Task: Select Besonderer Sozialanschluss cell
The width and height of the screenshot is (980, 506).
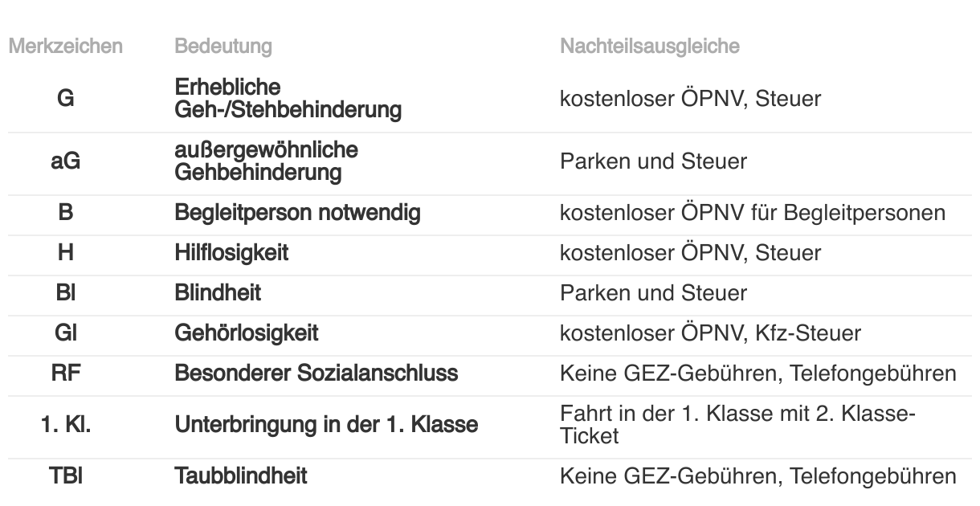Action: pyautogui.click(x=316, y=373)
